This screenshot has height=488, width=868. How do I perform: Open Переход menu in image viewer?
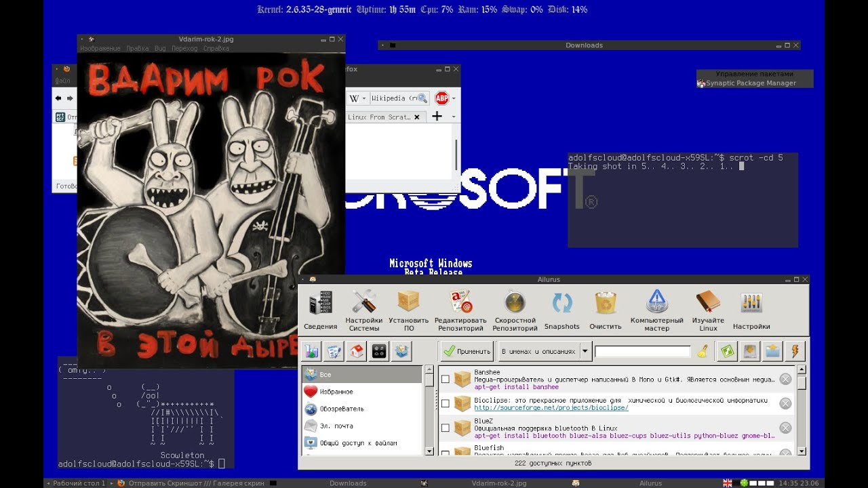184,49
